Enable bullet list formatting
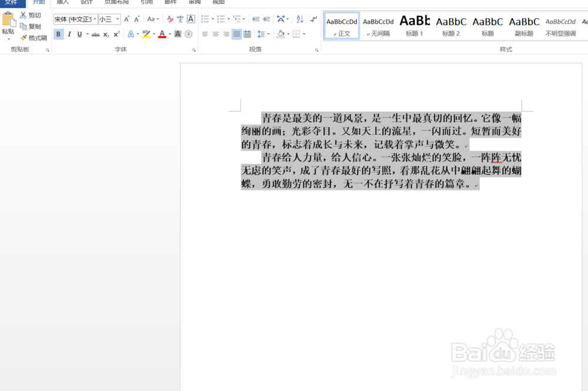Image resolution: width=588 pixels, height=391 pixels. [205, 19]
